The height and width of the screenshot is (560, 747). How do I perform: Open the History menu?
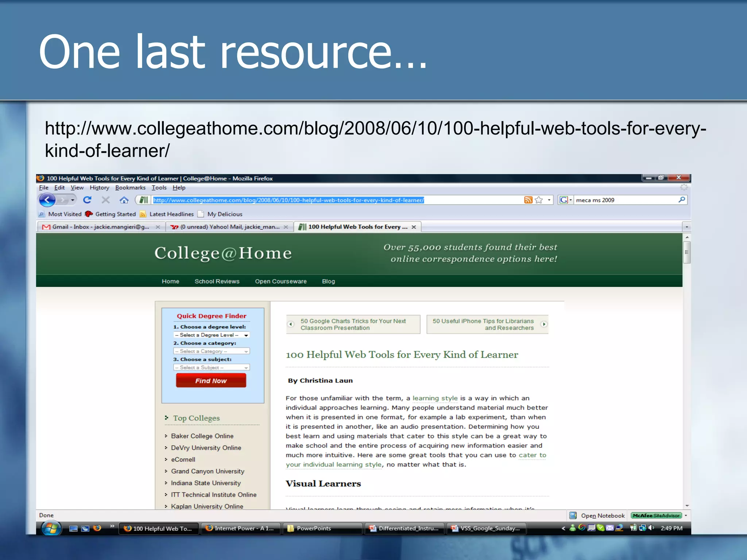point(100,187)
